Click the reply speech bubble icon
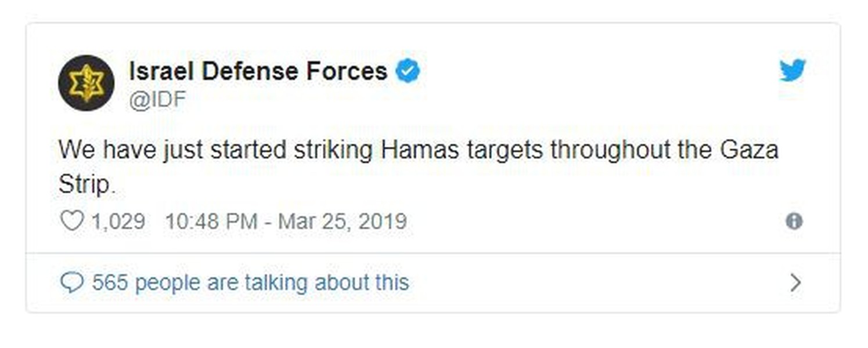This screenshot has height=348, width=868. pos(72,282)
